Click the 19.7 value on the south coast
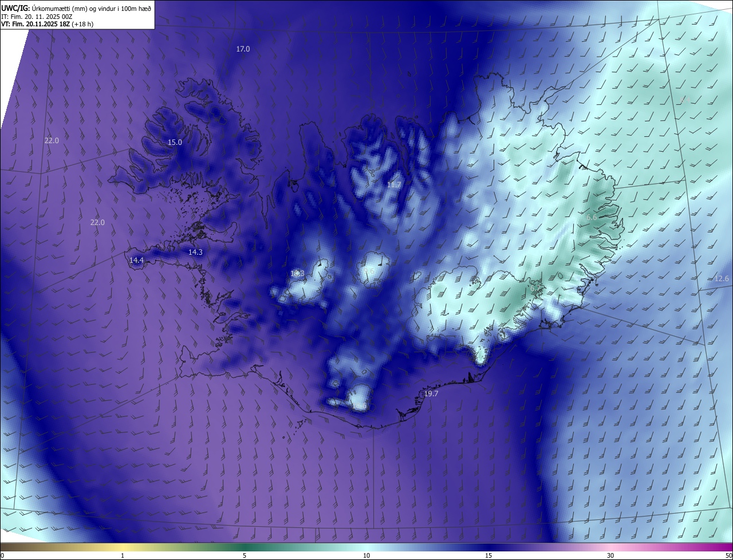 tap(431, 394)
